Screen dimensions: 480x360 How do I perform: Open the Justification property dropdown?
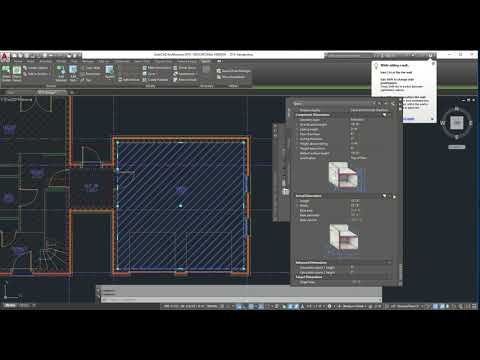(x=370, y=158)
